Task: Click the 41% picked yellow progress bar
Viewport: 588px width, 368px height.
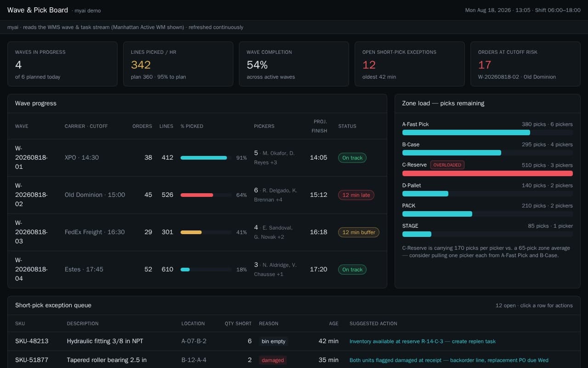Action: coord(206,232)
